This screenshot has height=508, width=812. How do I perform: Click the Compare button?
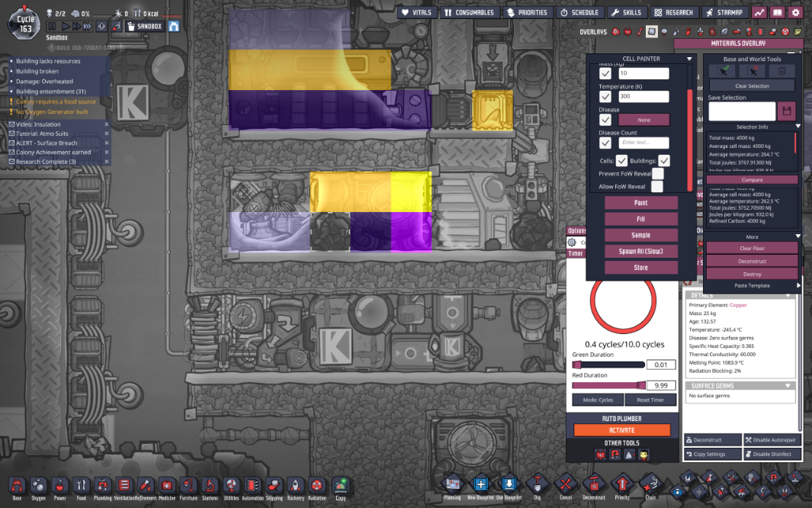click(752, 180)
